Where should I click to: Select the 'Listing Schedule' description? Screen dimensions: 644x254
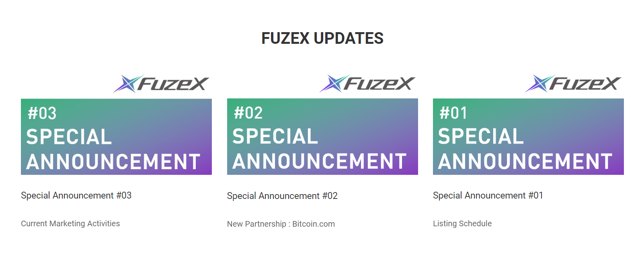(462, 223)
